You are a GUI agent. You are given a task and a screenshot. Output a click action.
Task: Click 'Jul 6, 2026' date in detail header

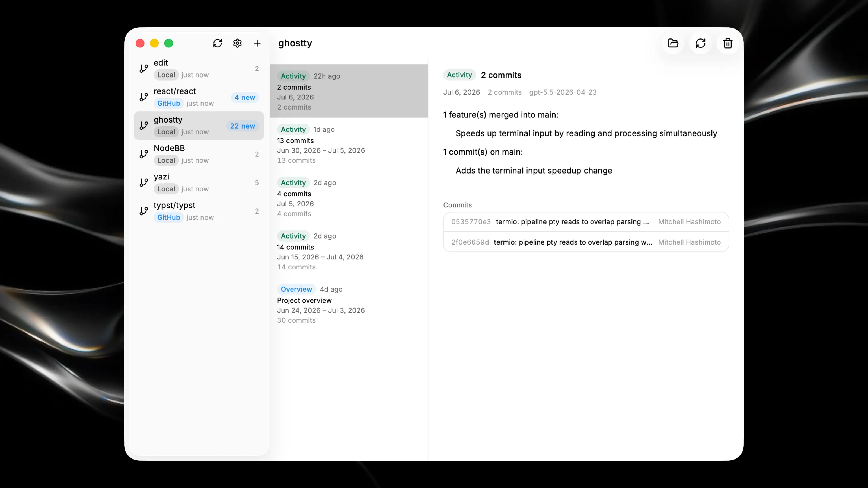tap(461, 92)
